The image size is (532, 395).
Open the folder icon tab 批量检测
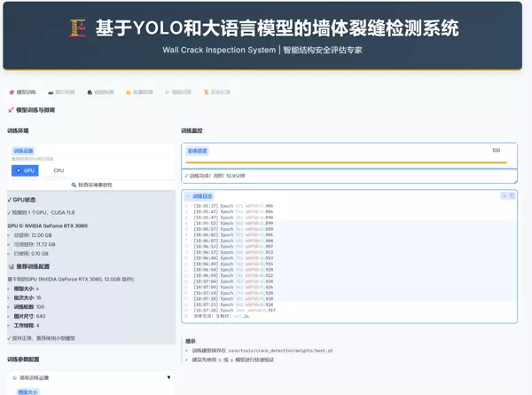(140, 91)
